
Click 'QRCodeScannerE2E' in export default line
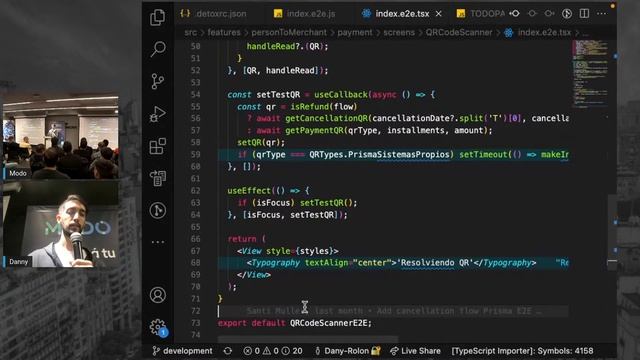click(x=328, y=323)
